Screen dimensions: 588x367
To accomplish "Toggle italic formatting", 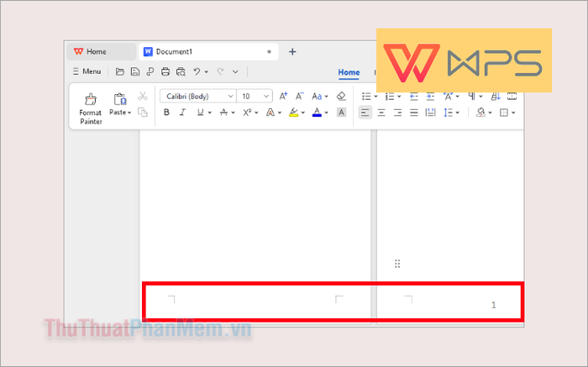I will click(x=182, y=112).
